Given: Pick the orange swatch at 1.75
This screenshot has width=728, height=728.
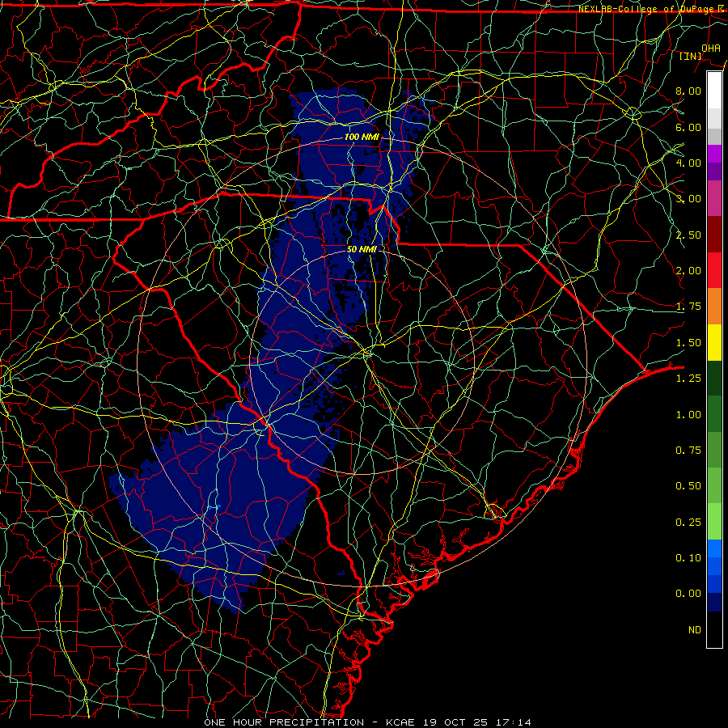Looking at the screenshot, I should point(714,307).
